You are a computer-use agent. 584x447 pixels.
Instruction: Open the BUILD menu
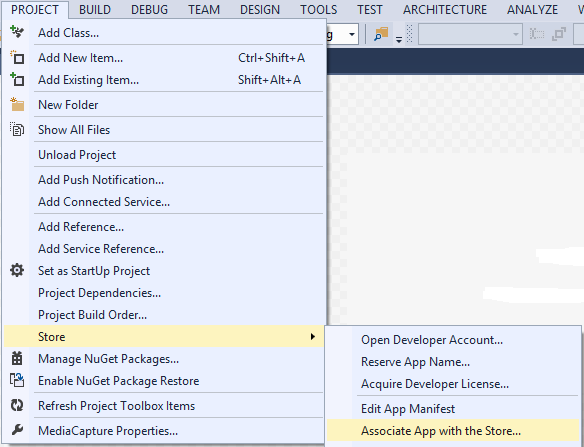click(x=95, y=9)
